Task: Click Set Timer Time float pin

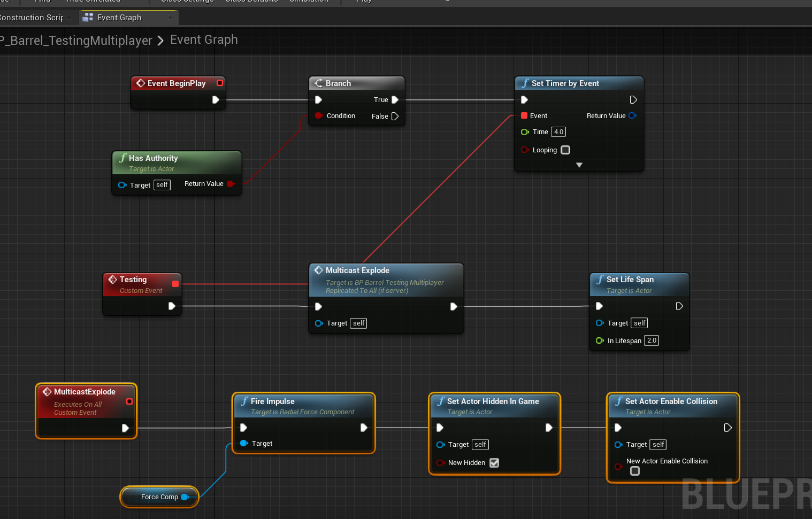Action: [525, 132]
